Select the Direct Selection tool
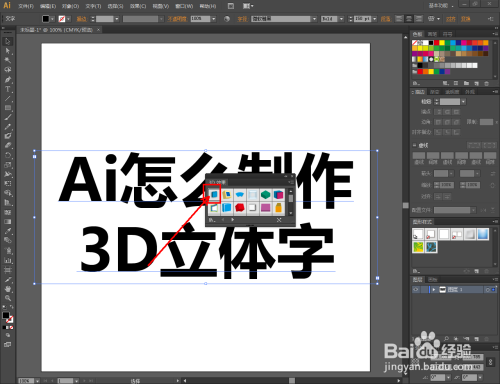Viewport: 500px width, 384px height. coord(8,51)
